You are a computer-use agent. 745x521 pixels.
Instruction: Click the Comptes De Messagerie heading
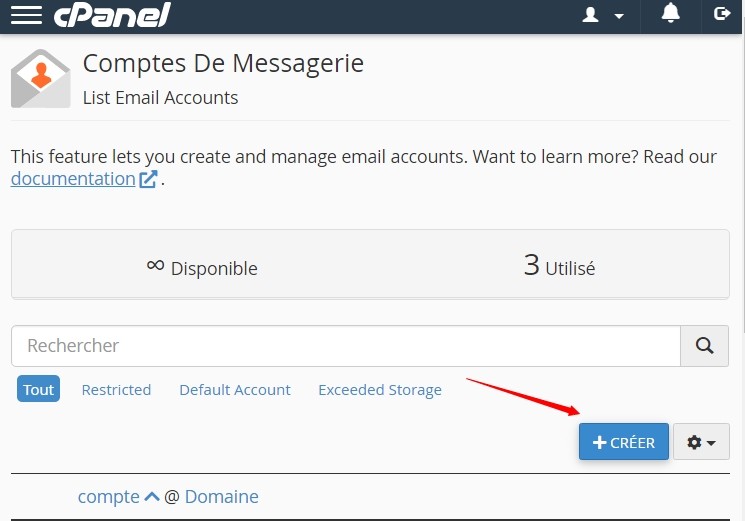pos(223,63)
